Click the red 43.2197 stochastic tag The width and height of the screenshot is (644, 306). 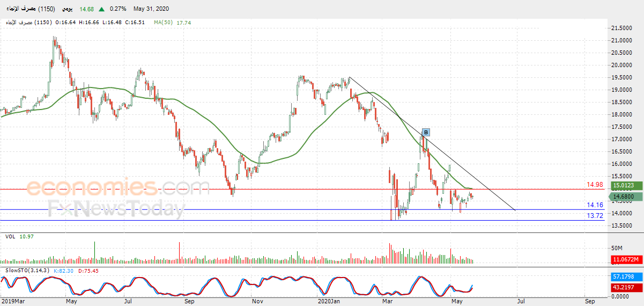click(x=625, y=288)
